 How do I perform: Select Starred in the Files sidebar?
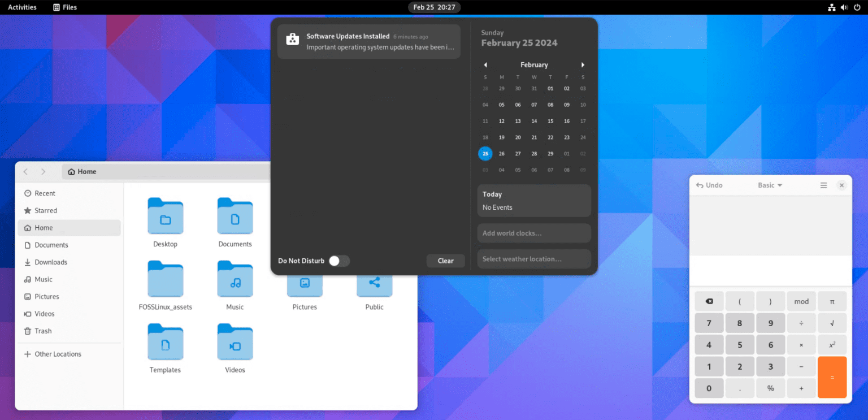coord(45,210)
